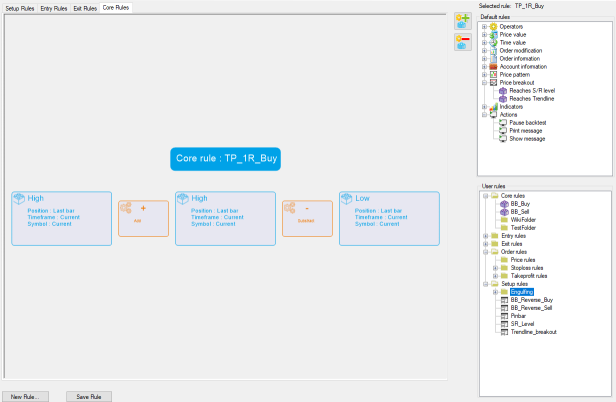The image size is (616, 402).
Task: Collapse the Price breakout node
Action: [484, 83]
